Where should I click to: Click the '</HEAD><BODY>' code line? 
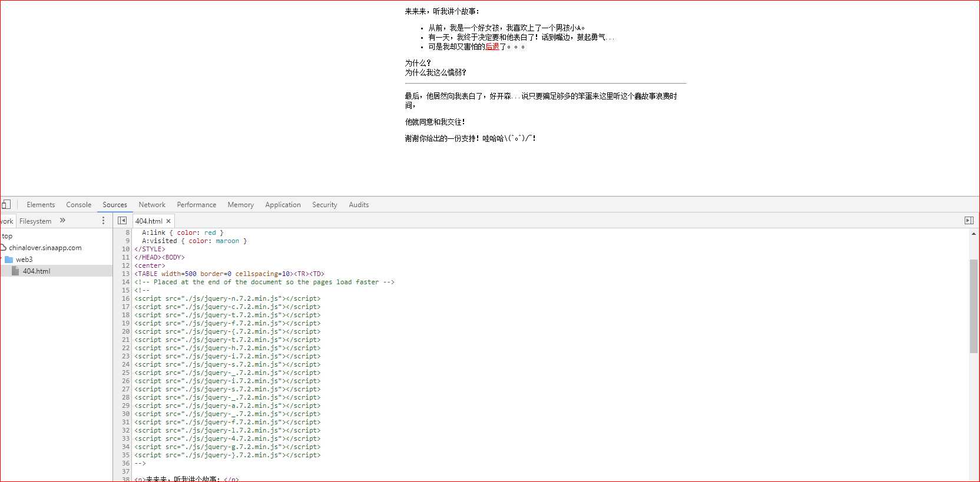(x=160, y=257)
